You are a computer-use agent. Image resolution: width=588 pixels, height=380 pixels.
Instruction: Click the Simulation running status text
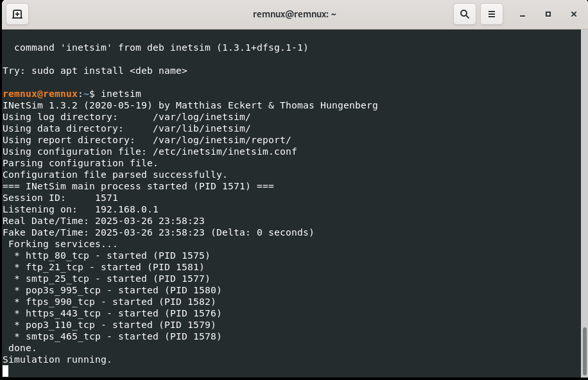[57, 359]
